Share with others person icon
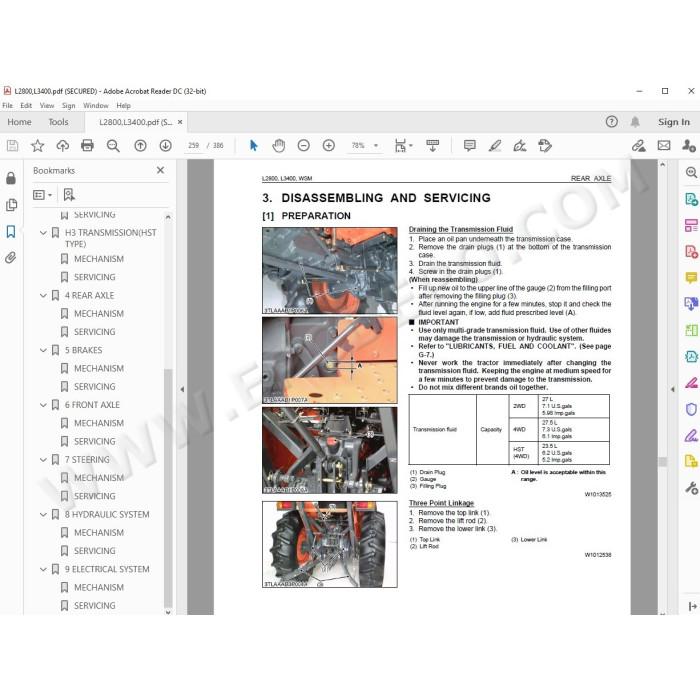The height and width of the screenshot is (700, 700). coord(689,146)
